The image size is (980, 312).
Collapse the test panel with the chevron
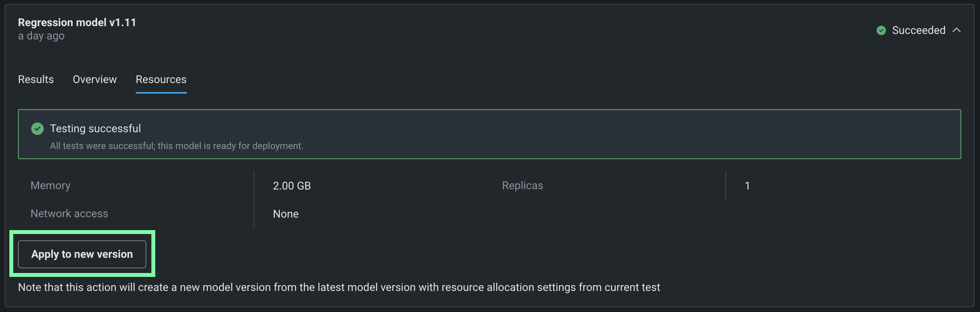click(956, 30)
